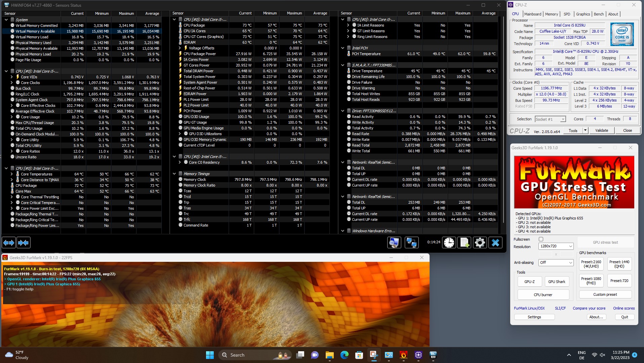This screenshot has height=363, width=644.
Task: Switch to CPU-Z purple taskbar icon
Action: click(x=418, y=355)
